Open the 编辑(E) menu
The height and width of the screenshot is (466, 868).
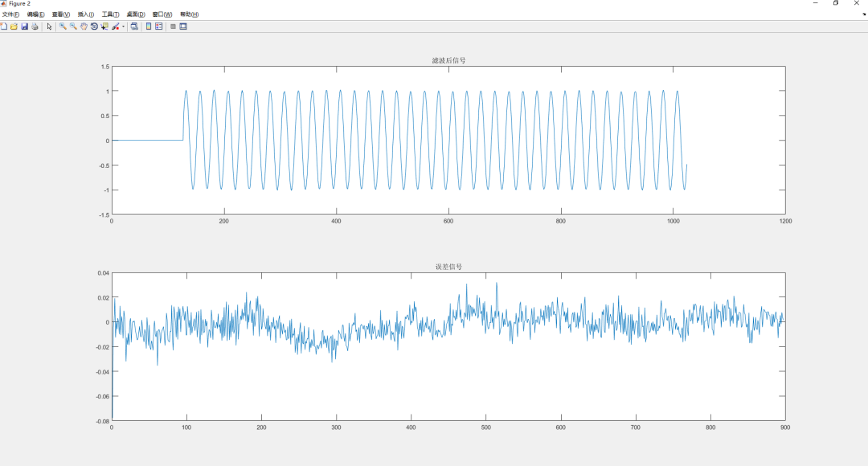pyautogui.click(x=35, y=14)
